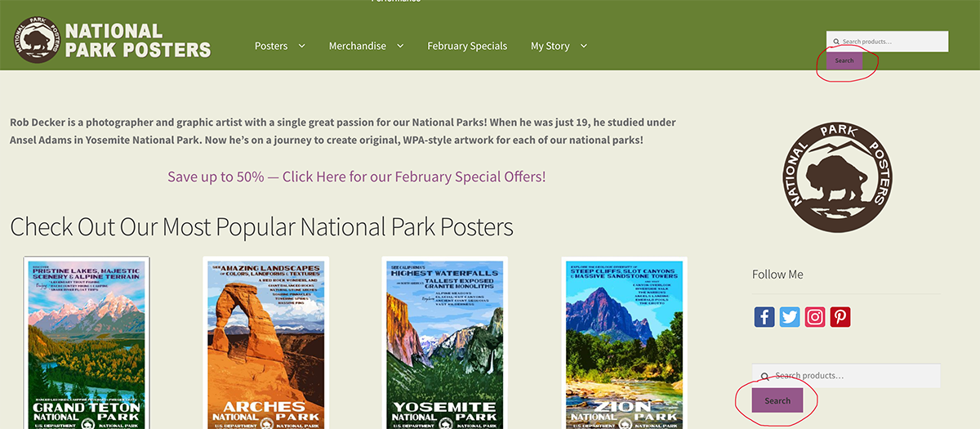Click the 'Check Out Our Most Popular' heading
The image size is (980, 429).
coord(261,226)
